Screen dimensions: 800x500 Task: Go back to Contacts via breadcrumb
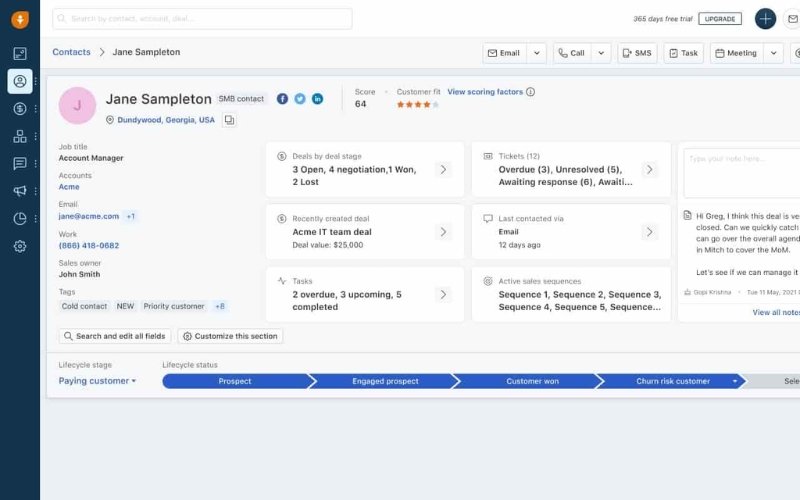coord(71,52)
